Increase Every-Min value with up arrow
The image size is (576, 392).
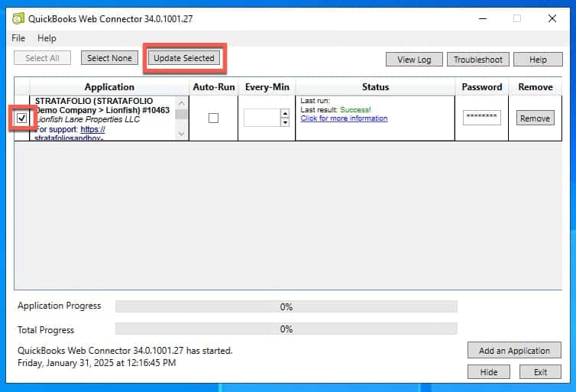click(285, 113)
